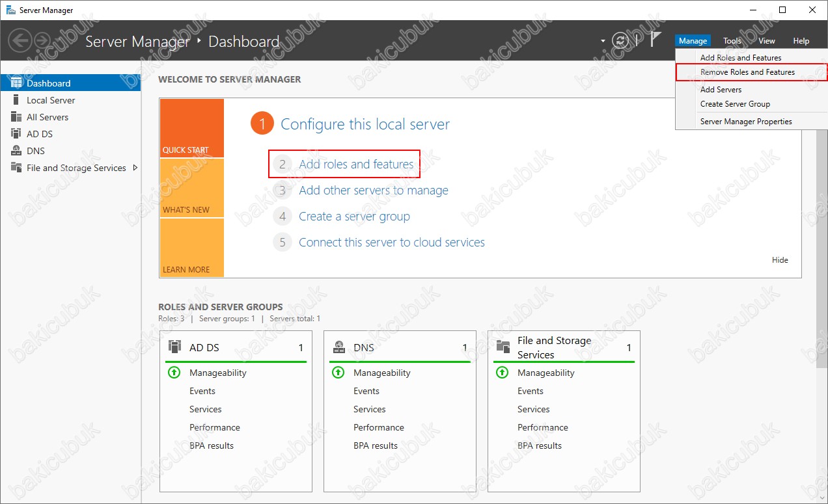Select All Servers in the sidebar
This screenshot has width=828, height=504.
point(70,117)
